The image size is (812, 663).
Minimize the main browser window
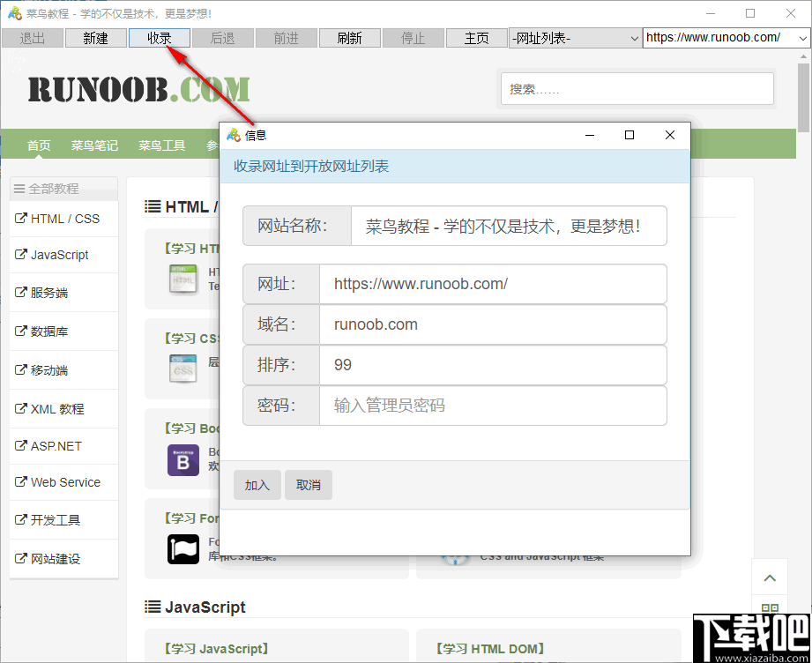pos(711,13)
